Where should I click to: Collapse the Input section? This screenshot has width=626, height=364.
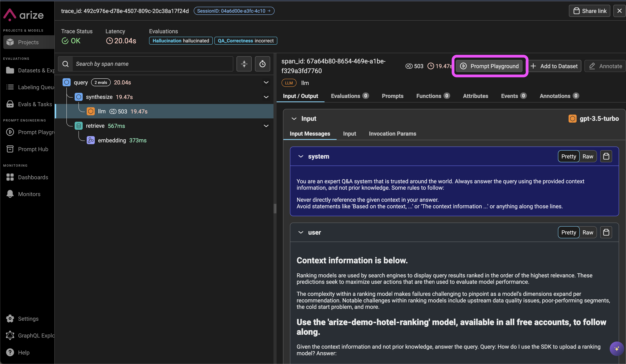pyautogui.click(x=294, y=119)
